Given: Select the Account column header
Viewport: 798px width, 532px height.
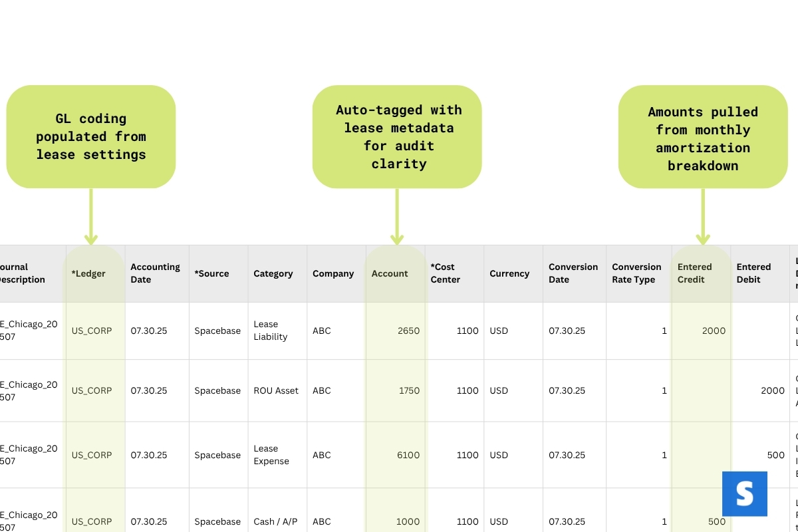Looking at the screenshot, I should tap(390, 273).
